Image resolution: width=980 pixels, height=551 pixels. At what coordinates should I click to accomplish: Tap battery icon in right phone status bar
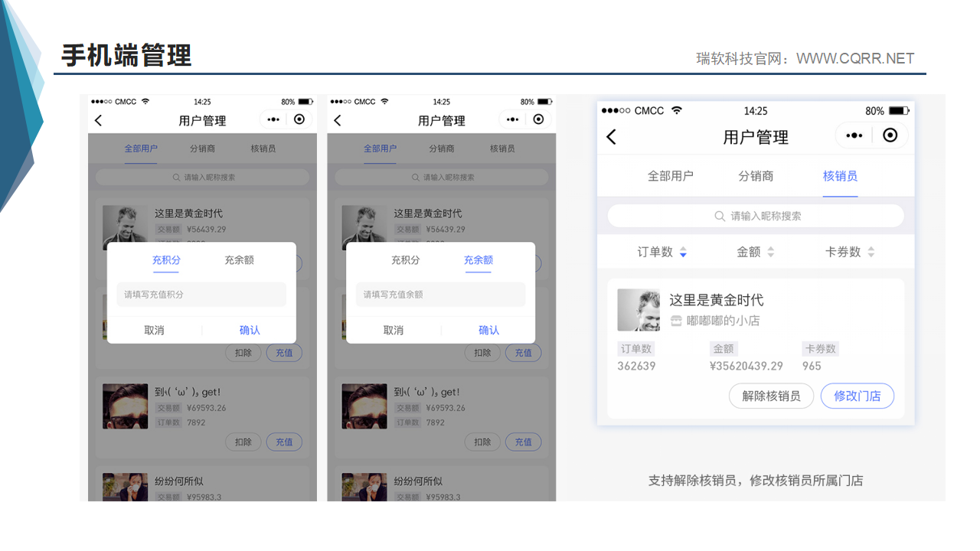tap(899, 111)
